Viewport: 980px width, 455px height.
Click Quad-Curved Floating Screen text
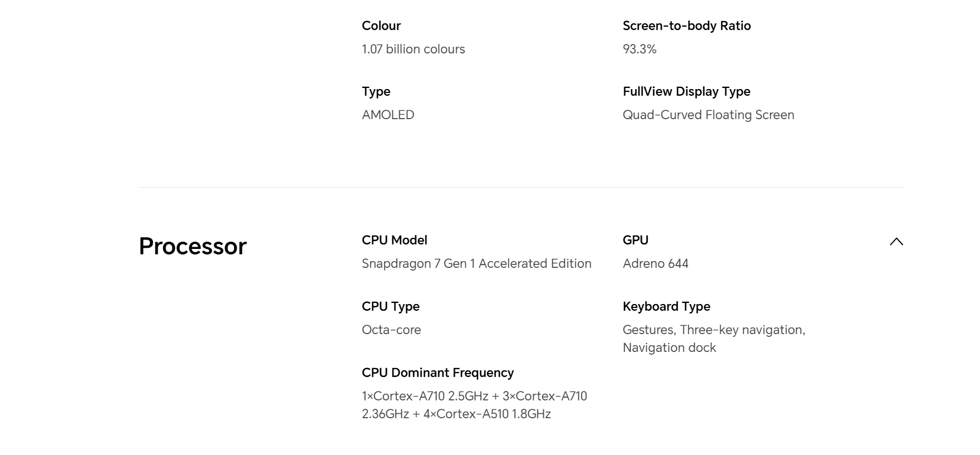tap(708, 115)
